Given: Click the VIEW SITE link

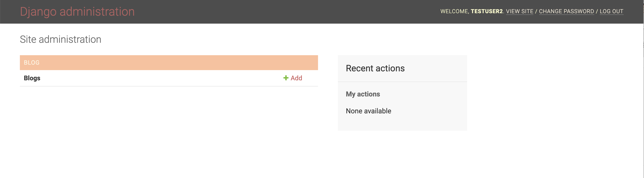Looking at the screenshot, I should [x=520, y=11].
